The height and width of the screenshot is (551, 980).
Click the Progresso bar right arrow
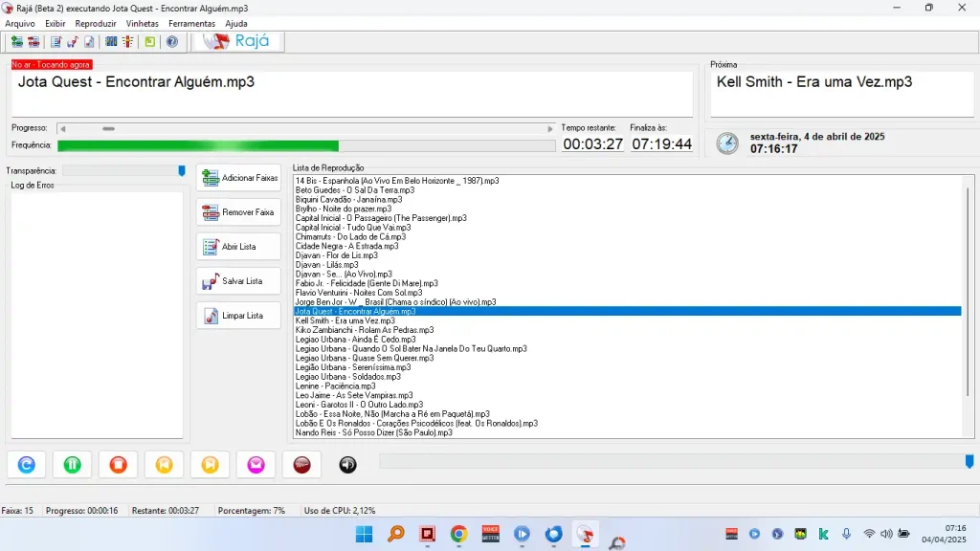550,128
